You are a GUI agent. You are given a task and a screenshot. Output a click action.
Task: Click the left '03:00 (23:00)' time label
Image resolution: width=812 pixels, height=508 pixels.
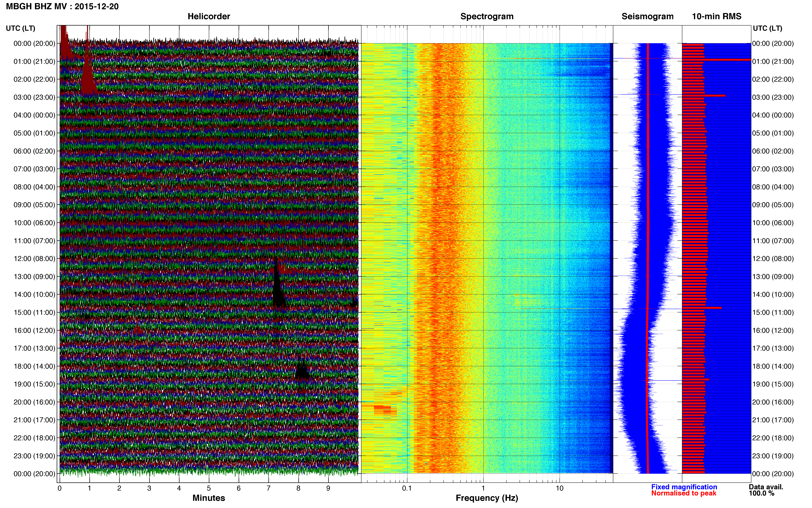[34, 97]
